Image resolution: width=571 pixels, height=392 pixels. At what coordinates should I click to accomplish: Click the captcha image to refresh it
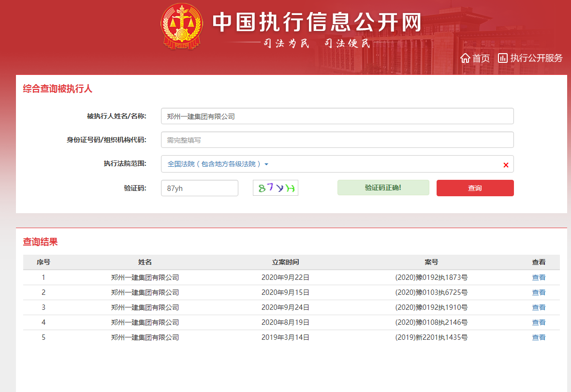[275, 188]
